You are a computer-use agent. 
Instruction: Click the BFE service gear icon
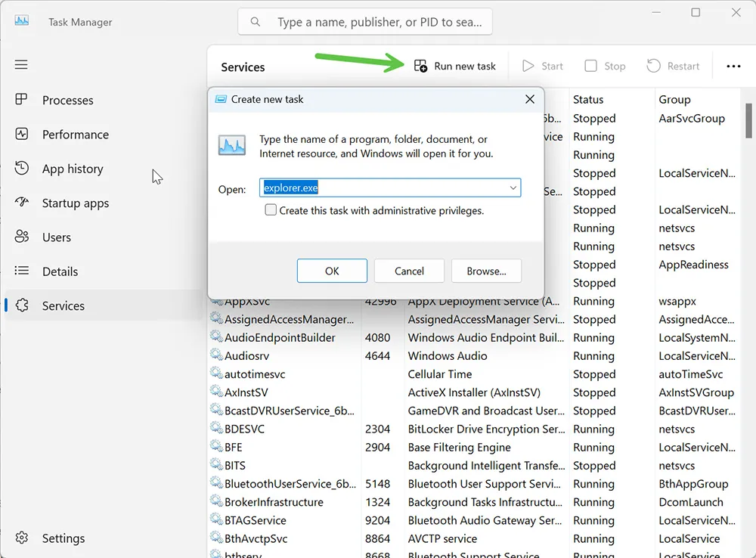(216, 446)
